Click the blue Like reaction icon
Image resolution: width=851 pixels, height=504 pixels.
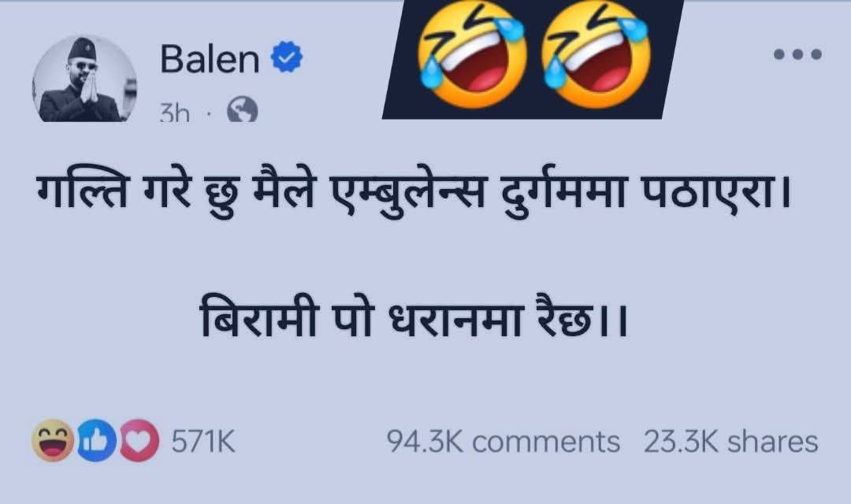pyautogui.click(x=98, y=440)
